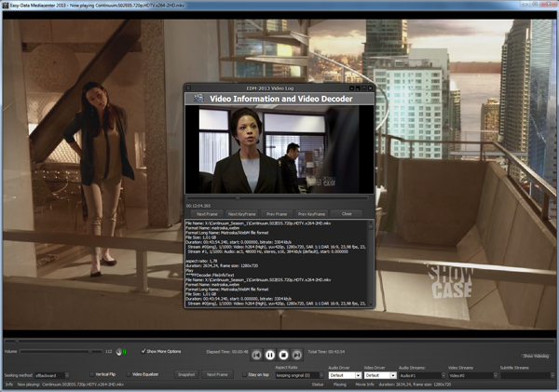Click the Video Log window menu icon
The width and height of the screenshot is (559, 392).
coord(188,88)
